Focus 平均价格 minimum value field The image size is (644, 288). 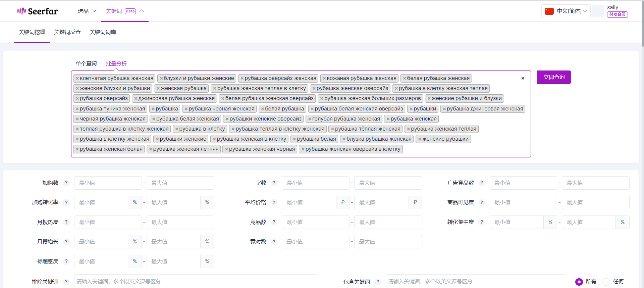click(x=309, y=202)
